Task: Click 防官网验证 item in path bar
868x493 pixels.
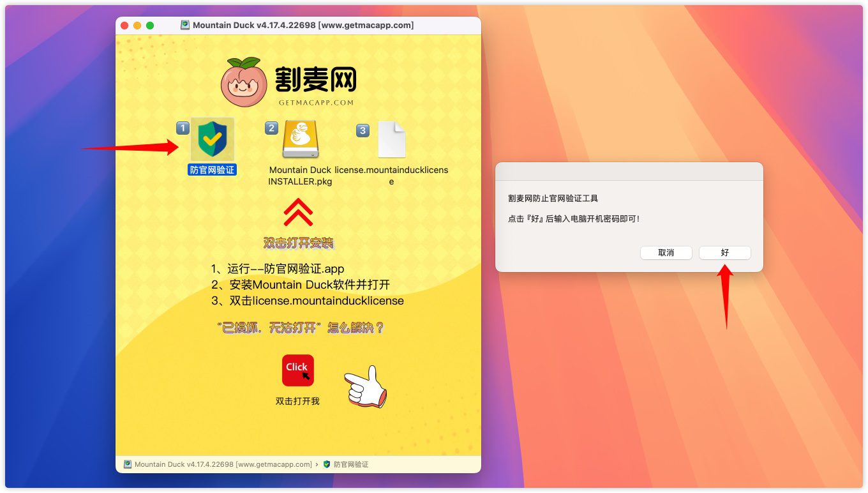Action: (346, 464)
